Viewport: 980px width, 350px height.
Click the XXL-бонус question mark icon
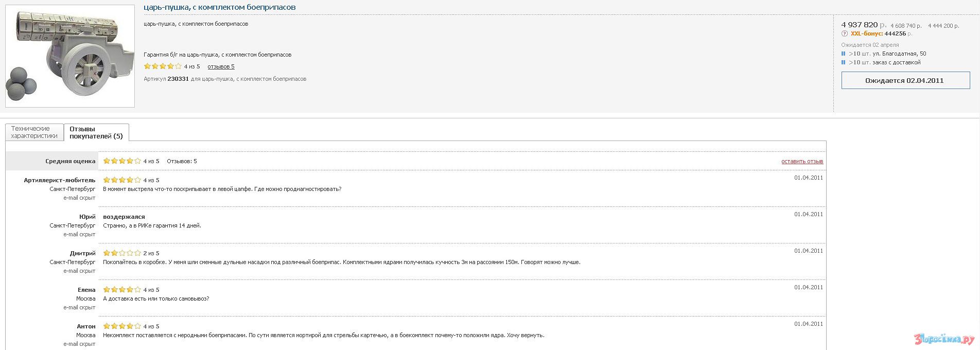click(844, 34)
